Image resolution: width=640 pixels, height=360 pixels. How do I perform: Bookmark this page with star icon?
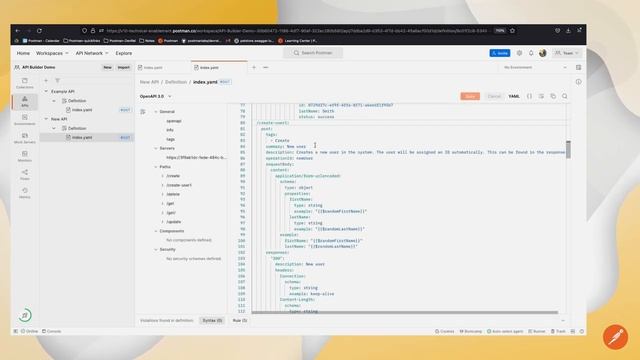click(513, 31)
